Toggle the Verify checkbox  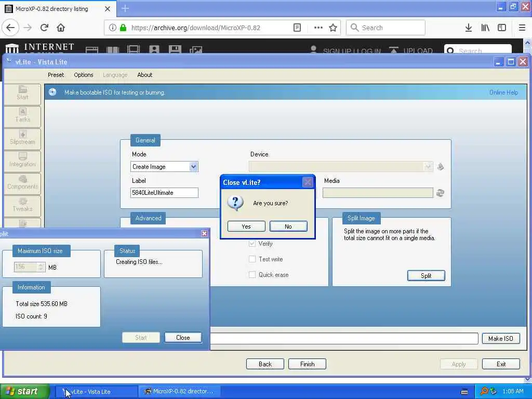pos(252,244)
